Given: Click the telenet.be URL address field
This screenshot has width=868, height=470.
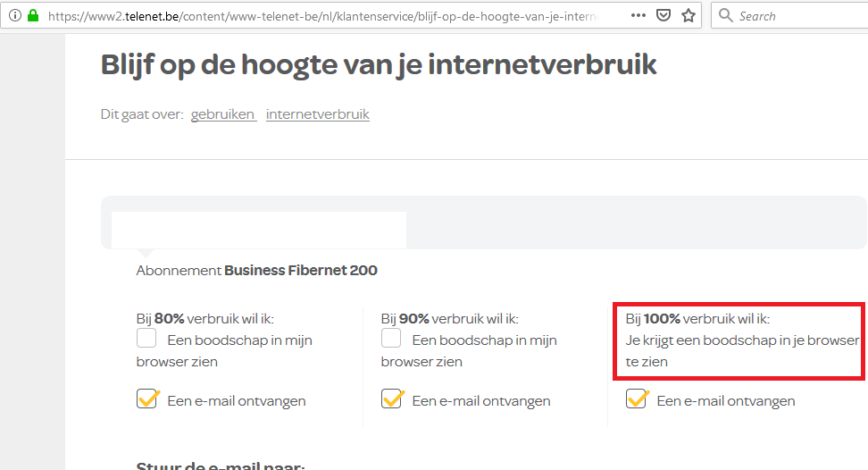Looking at the screenshot, I should tap(321, 15).
